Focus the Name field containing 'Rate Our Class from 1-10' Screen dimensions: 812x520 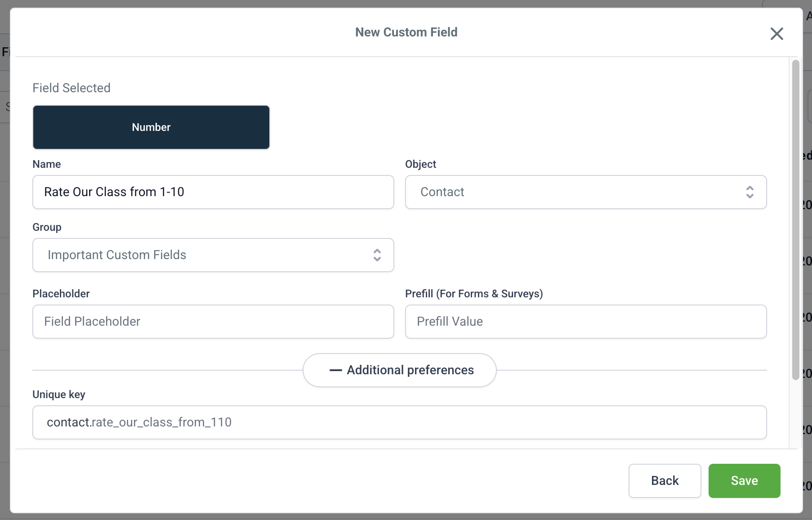coord(213,192)
